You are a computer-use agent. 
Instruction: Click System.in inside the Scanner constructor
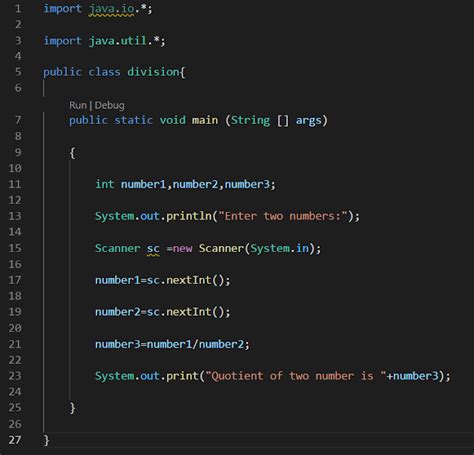point(280,248)
